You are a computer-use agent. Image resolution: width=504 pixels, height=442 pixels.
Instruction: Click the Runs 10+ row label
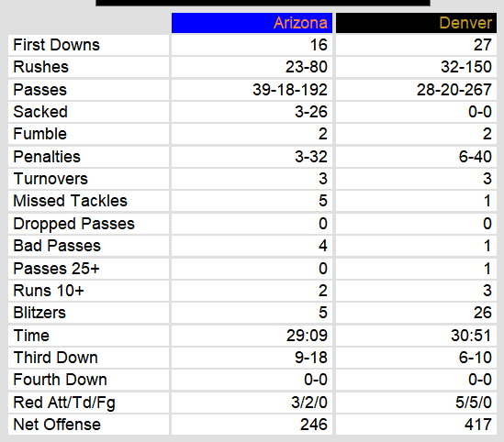point(49,291)
